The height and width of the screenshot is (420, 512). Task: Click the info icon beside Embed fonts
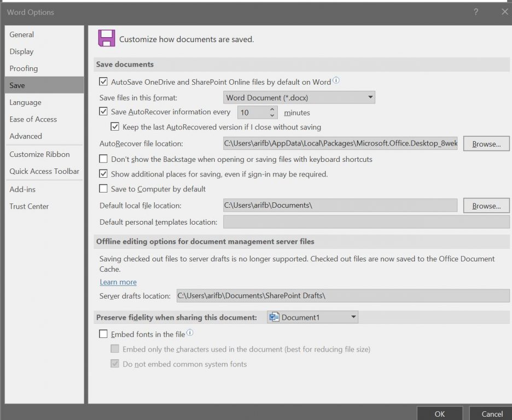pos(190,331)
